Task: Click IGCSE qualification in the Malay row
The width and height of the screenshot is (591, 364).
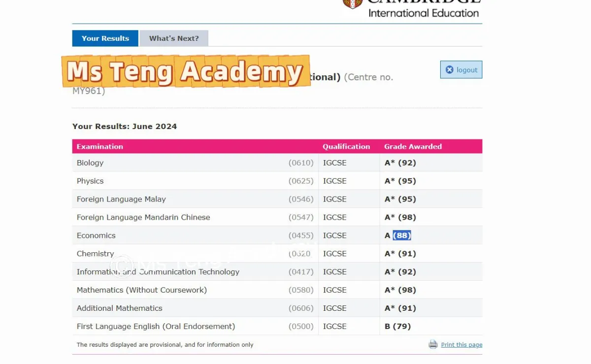Action: click(x=335, y=199)
